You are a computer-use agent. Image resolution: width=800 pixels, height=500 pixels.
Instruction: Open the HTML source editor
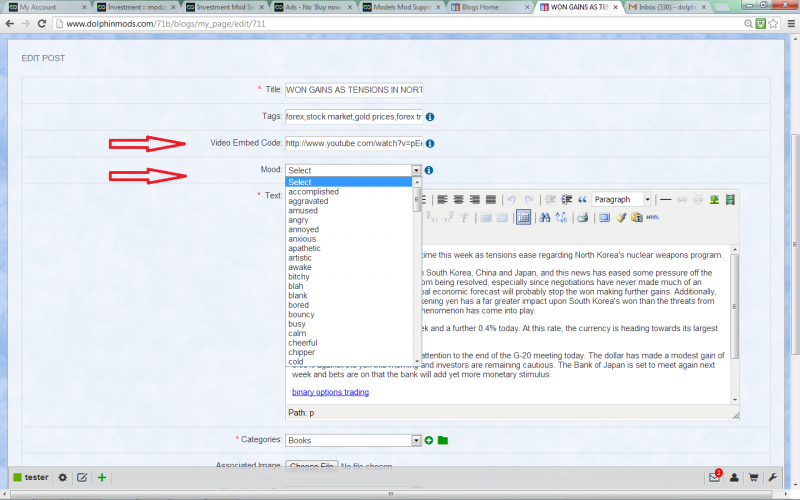pos(653,217)
